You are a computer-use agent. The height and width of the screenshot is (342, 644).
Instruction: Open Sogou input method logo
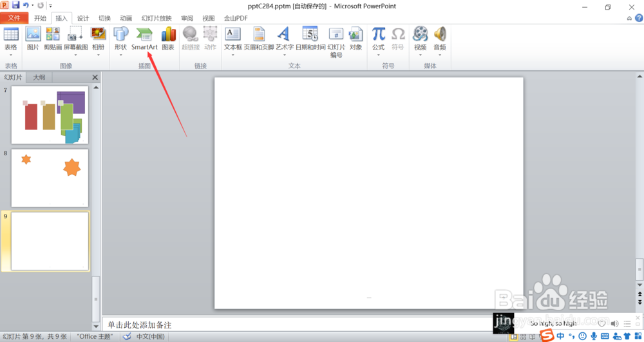(x=547, y=336)
